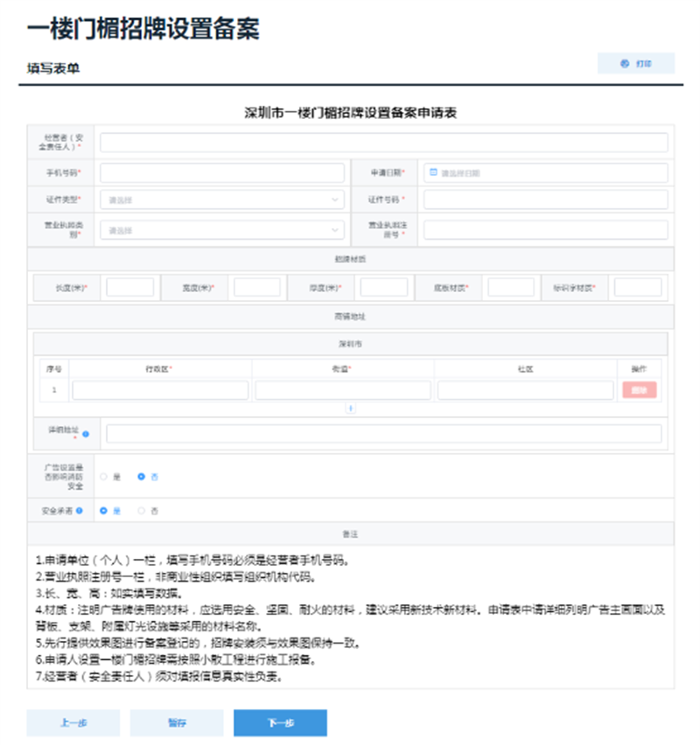Open the 街道 selector in row 1
The height and width of the screenshot is (746, 700).
click(x=343, y=390)
